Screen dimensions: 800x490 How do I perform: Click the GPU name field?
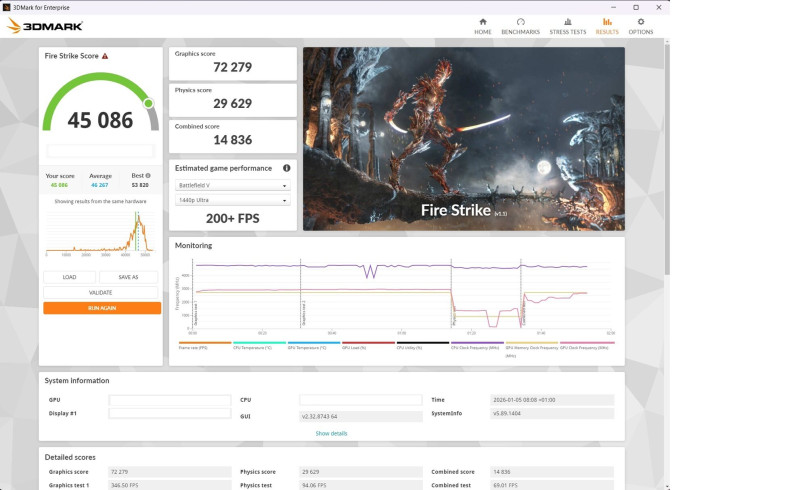click(x=169, y=400)
